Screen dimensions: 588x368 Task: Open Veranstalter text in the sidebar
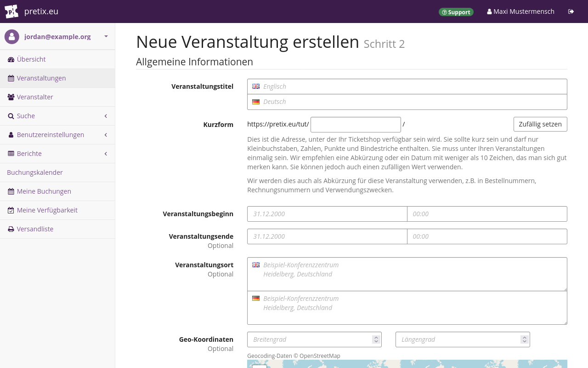pyautogui.click(x=35, y=97)
